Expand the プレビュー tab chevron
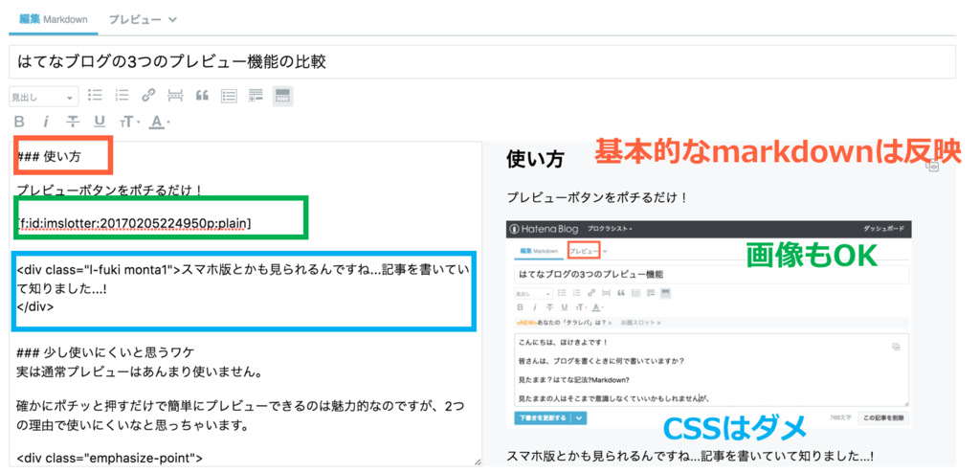This screenshot has height=473, width=980. click(x=172, y=19)
